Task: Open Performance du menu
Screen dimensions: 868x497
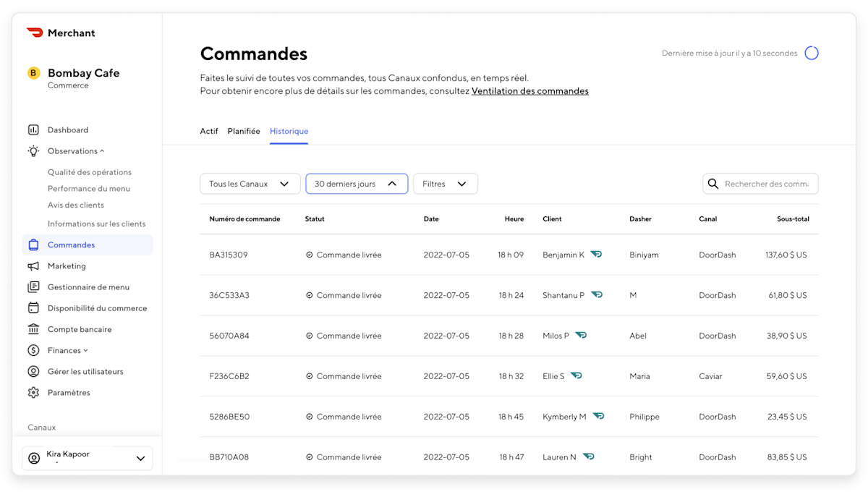Action: coord(89,189)
